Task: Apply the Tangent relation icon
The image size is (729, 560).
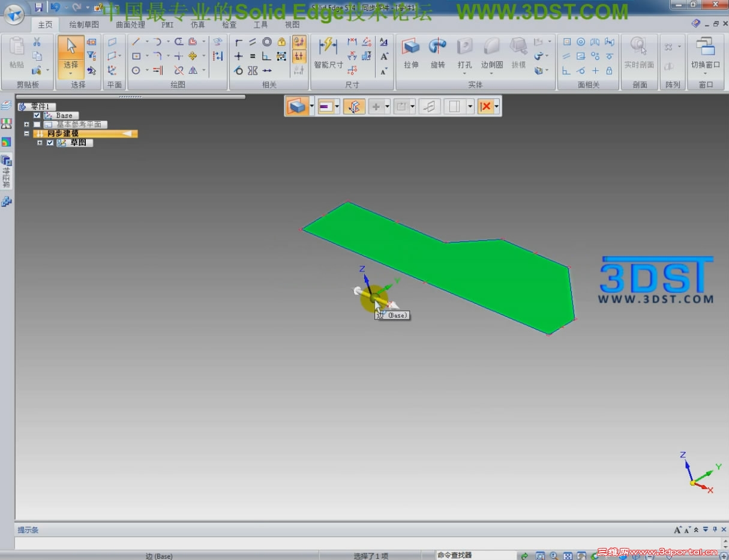Action: [239, 70]
